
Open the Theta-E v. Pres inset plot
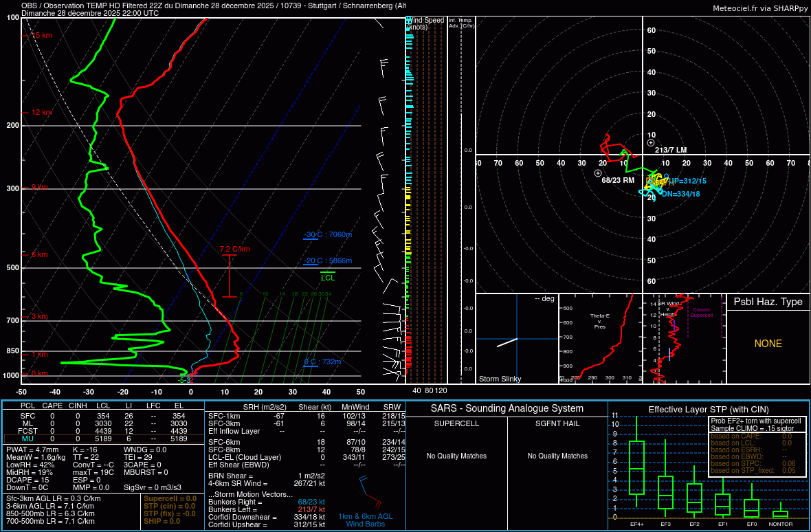pyautogui.click(x=599, y=338)
